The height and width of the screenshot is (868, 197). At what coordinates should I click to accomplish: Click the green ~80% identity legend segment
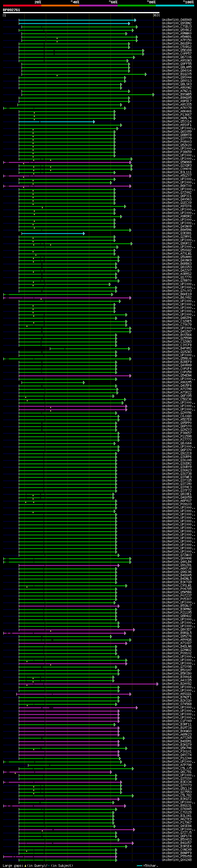137,6
